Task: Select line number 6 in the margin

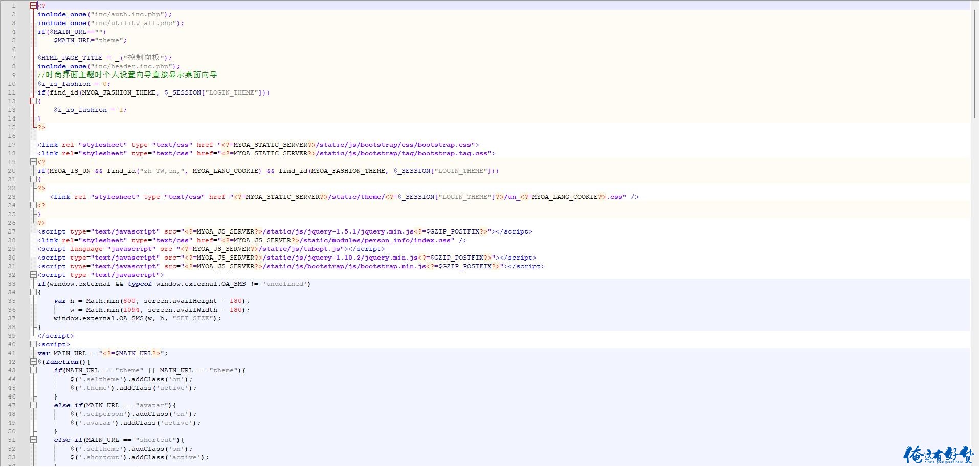Action: pyautogui.click(x=14, y=49)
